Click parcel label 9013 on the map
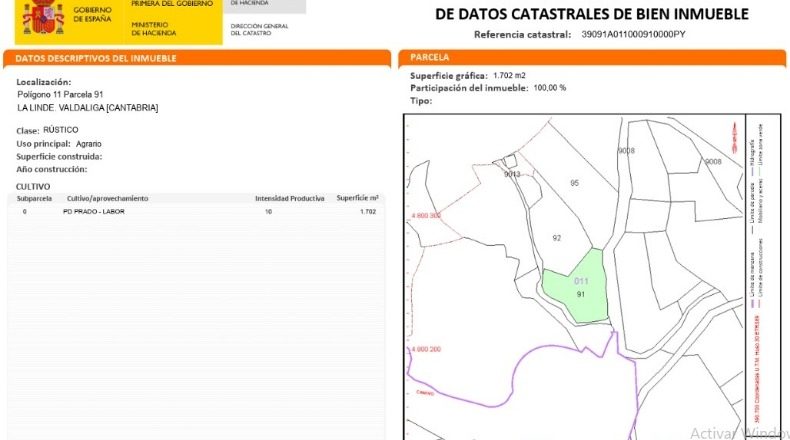Viewport: 790px width, 440px height. (512, 174)
